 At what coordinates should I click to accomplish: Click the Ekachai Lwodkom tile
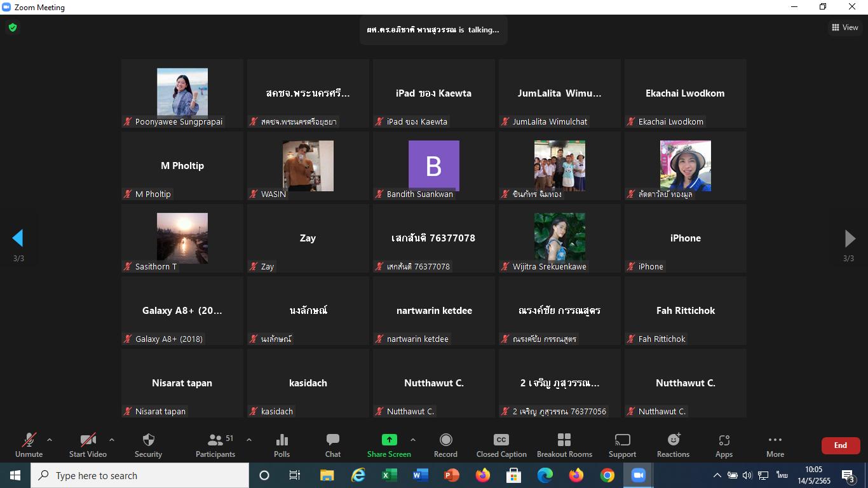click(686, 93)
